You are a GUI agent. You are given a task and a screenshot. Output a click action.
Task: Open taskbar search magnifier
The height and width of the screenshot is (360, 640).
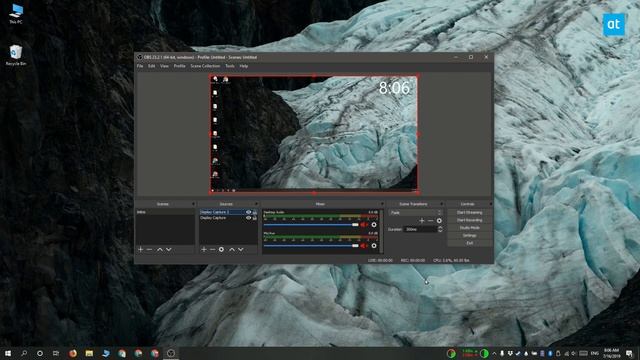pyautogui.click(x=24, y=353)
